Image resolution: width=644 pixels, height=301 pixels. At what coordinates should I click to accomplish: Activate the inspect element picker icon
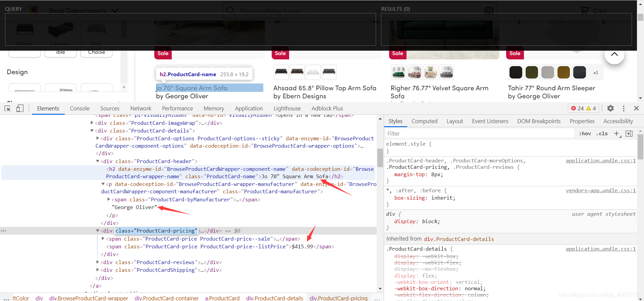coord(7,108)
